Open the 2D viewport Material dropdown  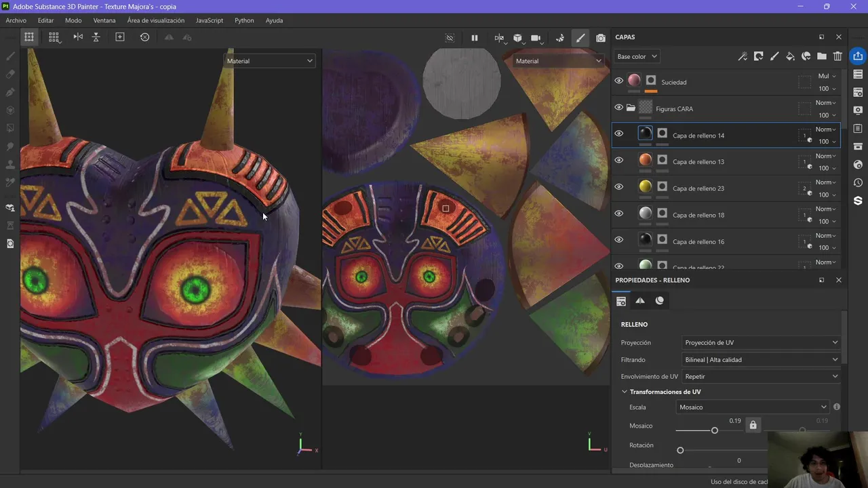558,61
